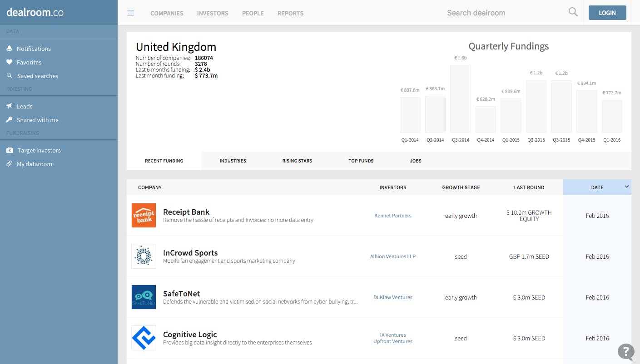Image resolution: width=640 pixels, height=364 pixels.
Task: Open the Notifications bell icon
Action: click(9, 49)
